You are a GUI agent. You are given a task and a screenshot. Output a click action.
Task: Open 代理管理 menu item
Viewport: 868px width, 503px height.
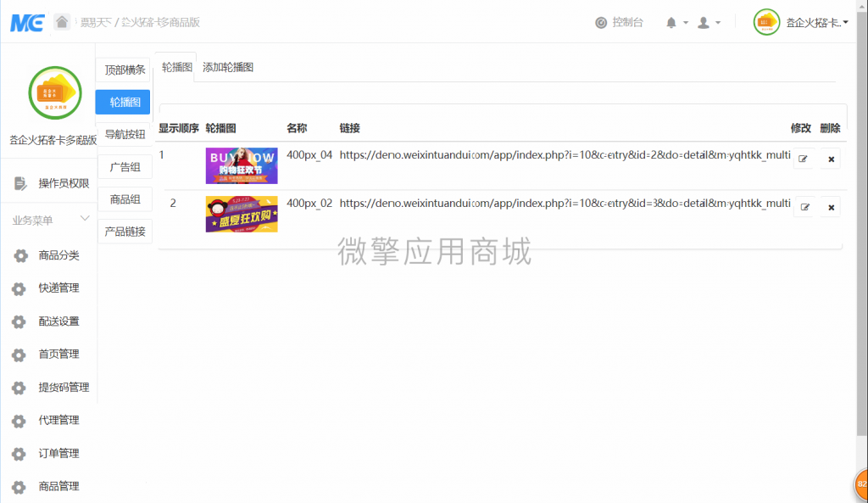pos(58,420)
